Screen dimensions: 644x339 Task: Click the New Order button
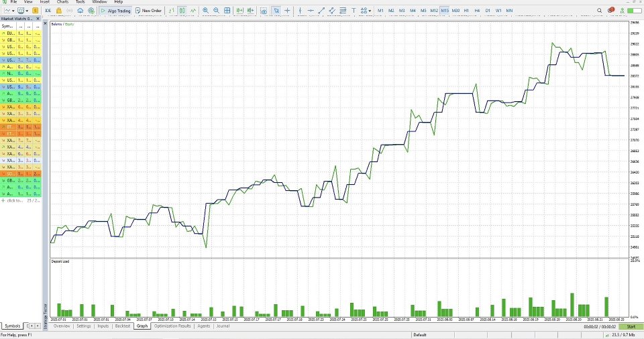pos(148,11)
